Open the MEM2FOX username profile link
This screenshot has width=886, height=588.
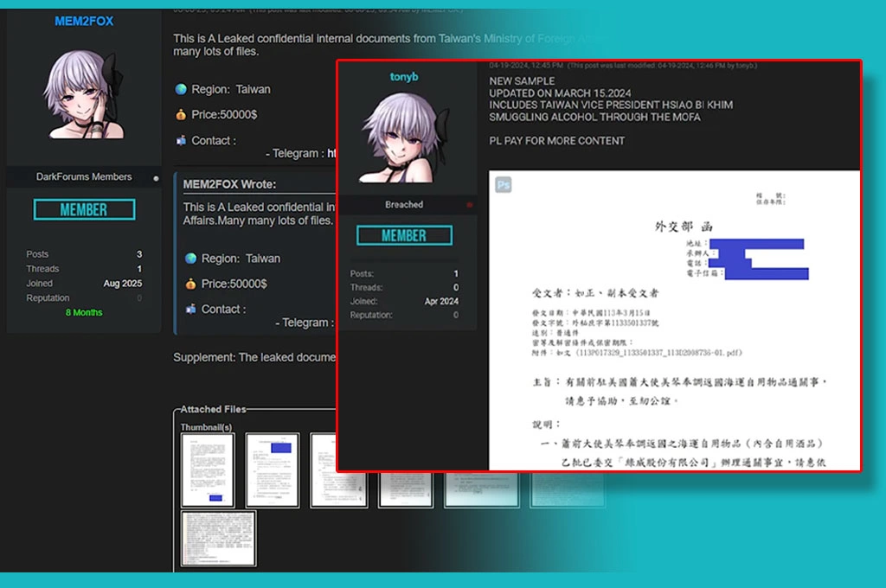(x=84, y=21)
